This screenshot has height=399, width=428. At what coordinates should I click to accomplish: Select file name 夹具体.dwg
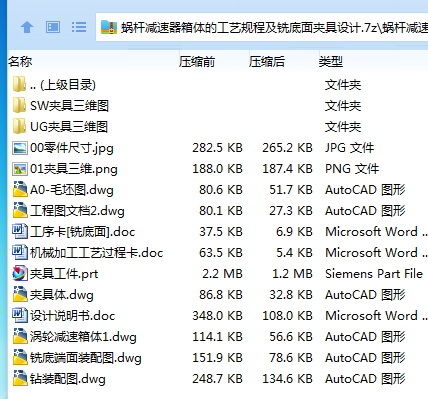point(62,295)
